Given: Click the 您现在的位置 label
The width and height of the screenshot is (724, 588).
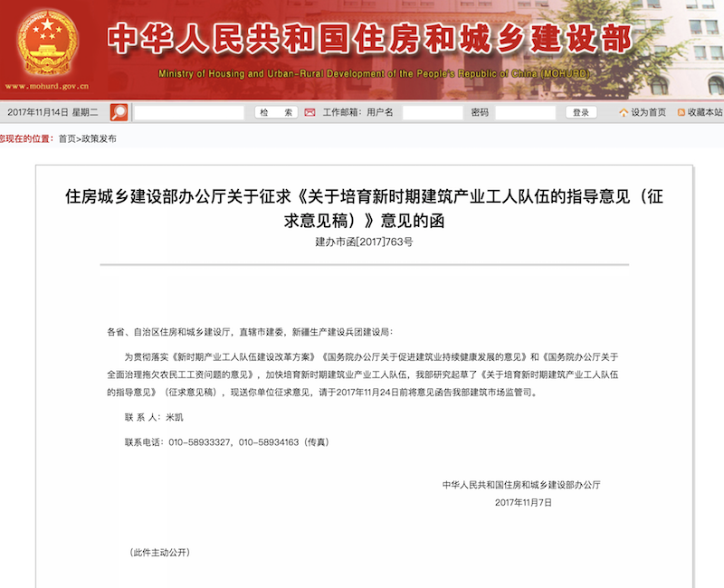Looking at the screenshot, I should [27, 138].
